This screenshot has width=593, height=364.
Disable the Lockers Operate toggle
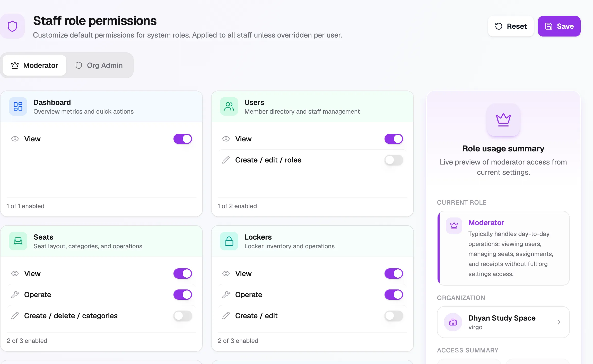(x=394, y=295)
